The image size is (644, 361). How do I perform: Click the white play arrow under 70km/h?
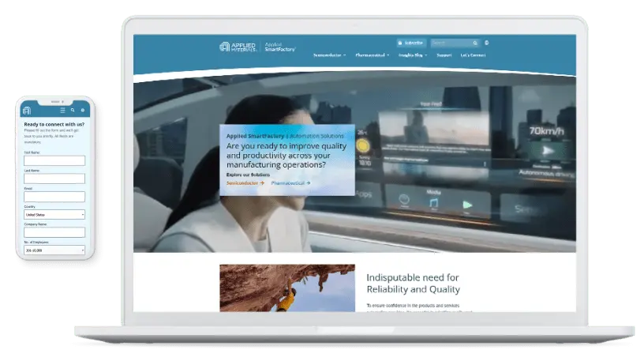[x=547, y=151]
